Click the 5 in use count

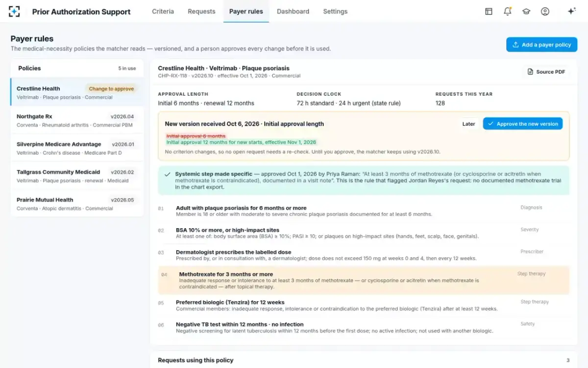click(x=127, y=68)
